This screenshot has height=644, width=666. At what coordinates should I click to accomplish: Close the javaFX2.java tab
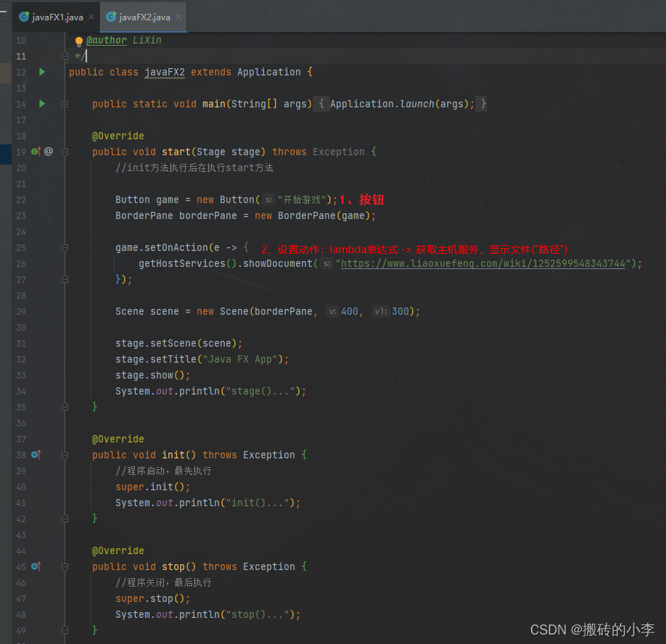pyautogui.click(x=178, y=17)
